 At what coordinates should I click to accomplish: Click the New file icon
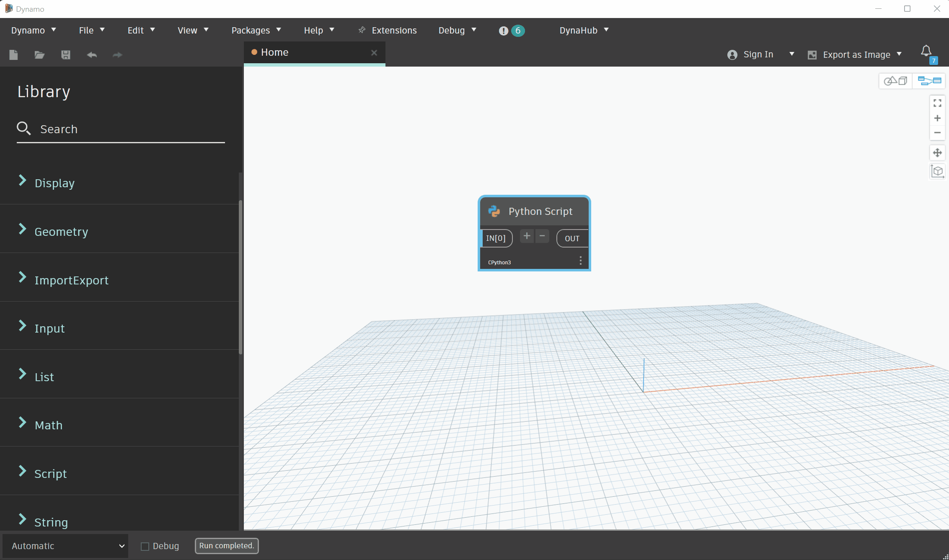[13, 55]
